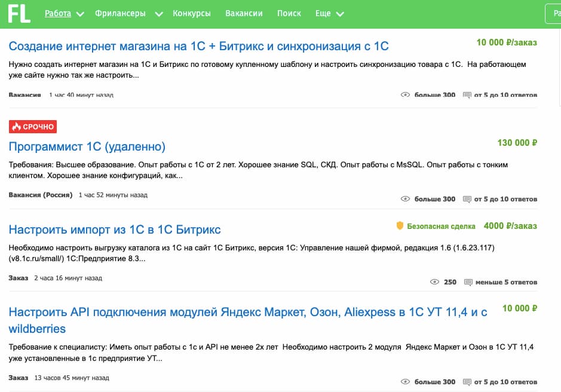Image resolution: width=561 pixels, height=392 pixels.
Task: Click the fire icon in the СРОЧНО badge
Action: coord(16,126)
